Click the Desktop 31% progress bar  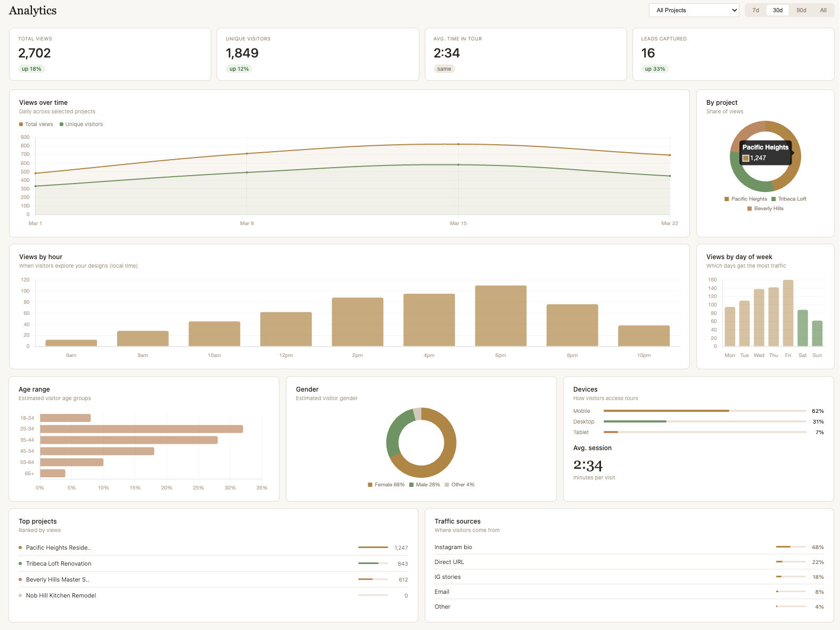click(x=705, y=421)
